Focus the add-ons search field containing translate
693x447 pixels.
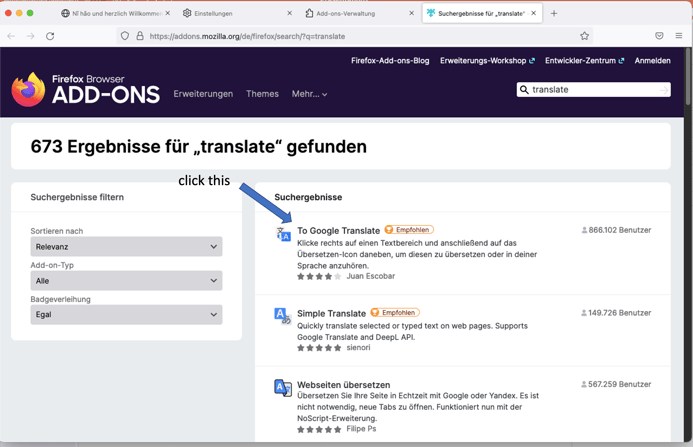[x=590, y=90]
